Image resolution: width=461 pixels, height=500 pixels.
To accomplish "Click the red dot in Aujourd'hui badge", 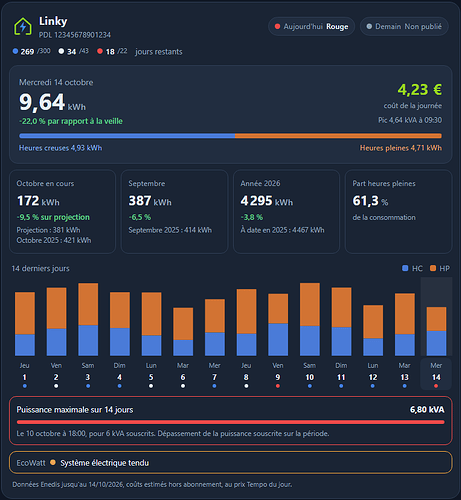I will [x=277, y=26].
